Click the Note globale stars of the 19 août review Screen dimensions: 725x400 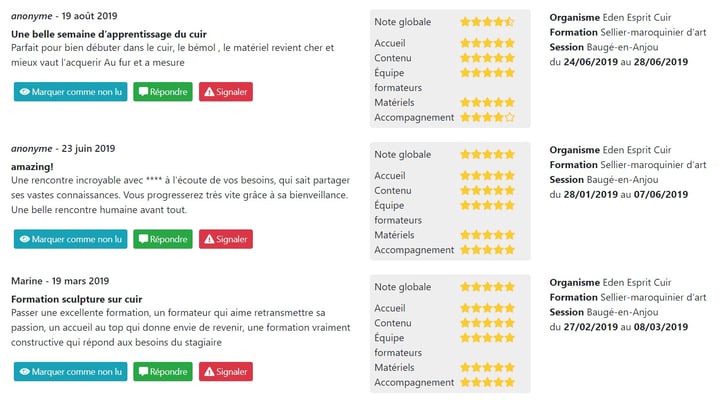[487, 21]
